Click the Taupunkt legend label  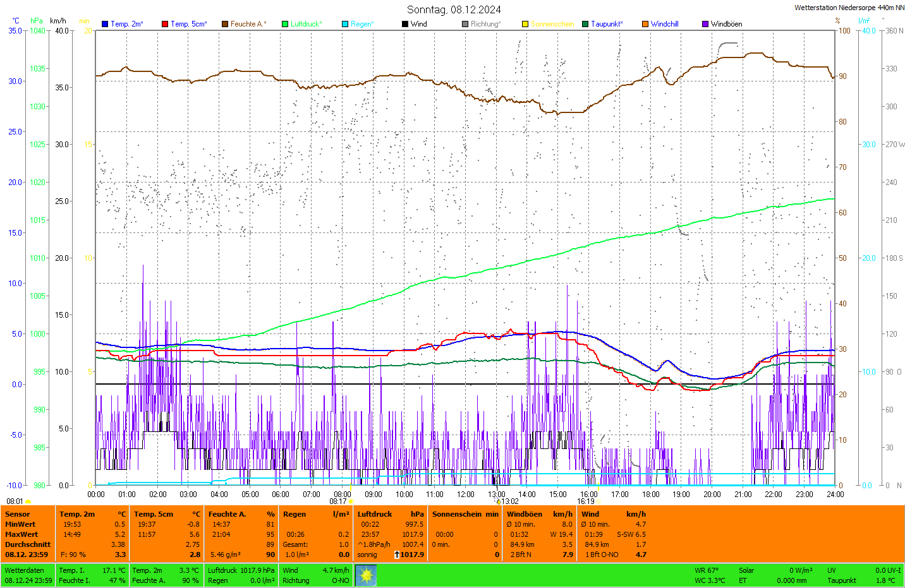[x=607, y=24]
